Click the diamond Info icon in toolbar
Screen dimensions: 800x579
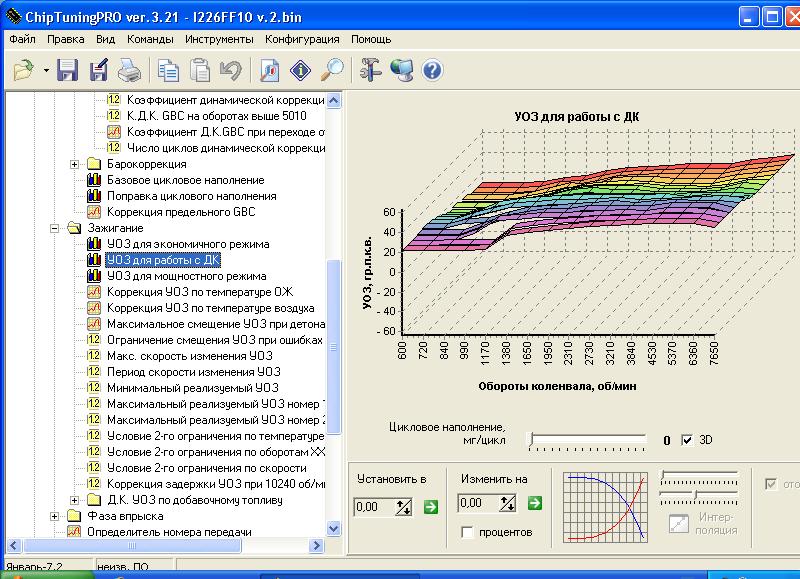[x=301, y=70]
